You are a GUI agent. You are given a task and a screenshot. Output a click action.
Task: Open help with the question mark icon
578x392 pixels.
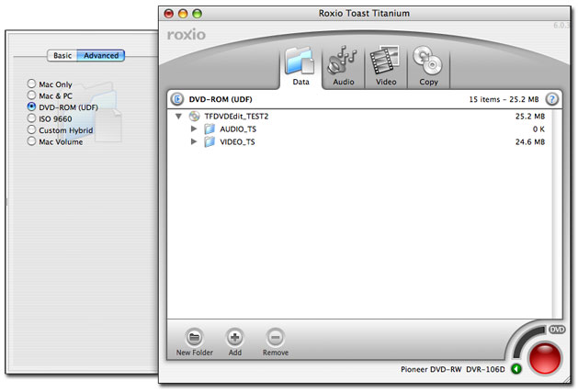click(552, 99)
